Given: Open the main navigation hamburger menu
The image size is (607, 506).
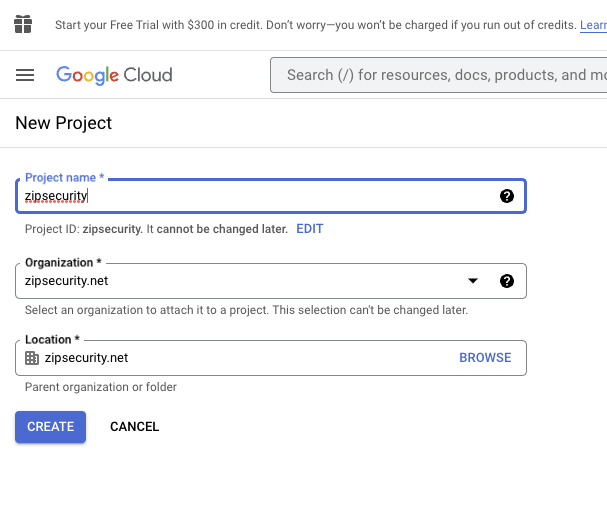Looking at the screenshot, I should [x=25, y=75].
